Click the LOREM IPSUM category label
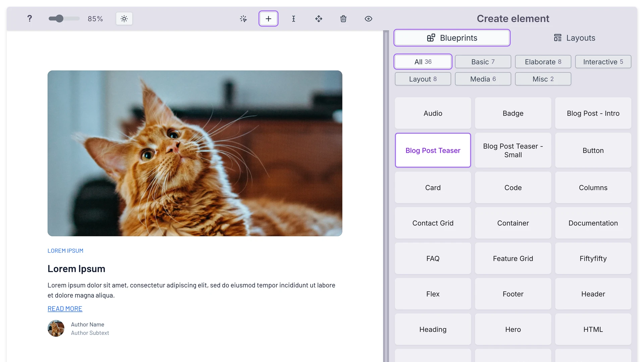The image size is (644, 362). tap(65, 251)
